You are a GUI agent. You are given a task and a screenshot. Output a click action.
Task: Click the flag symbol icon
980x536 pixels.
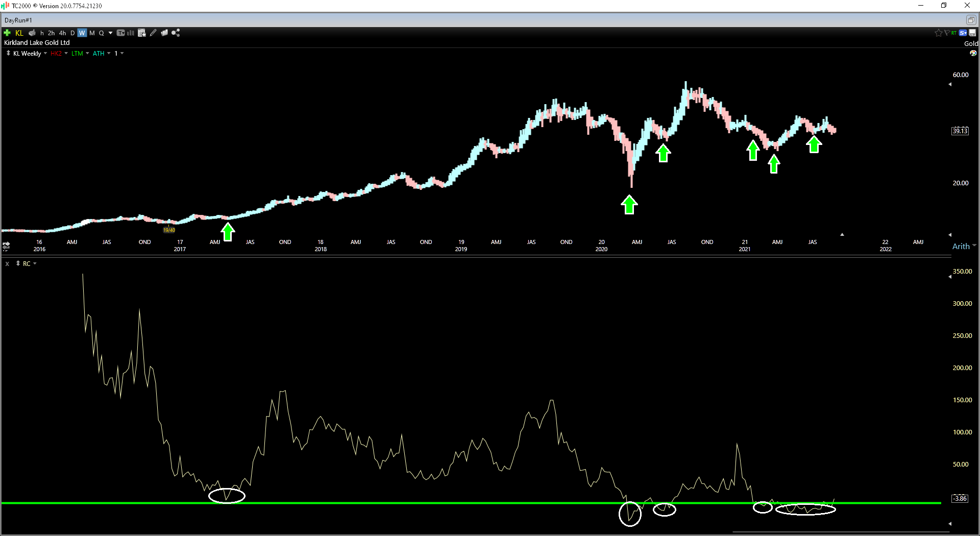coord(947,33)
